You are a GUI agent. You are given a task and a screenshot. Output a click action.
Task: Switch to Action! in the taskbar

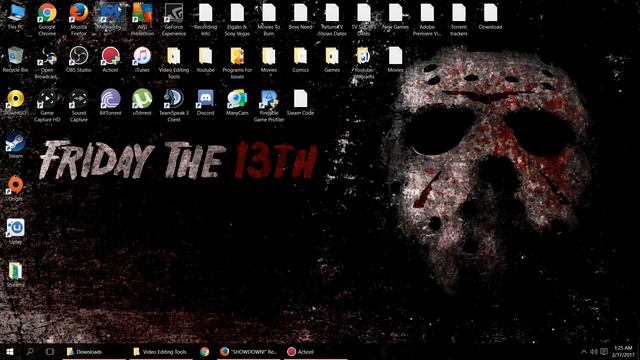coord(315,351)
